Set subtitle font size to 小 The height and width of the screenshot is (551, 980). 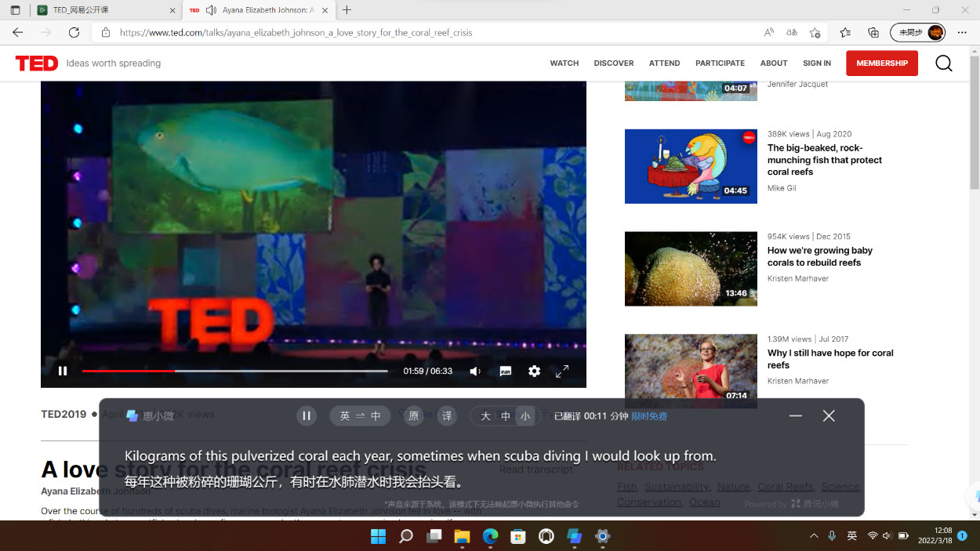pyautogui.click(x=525, y=416)
